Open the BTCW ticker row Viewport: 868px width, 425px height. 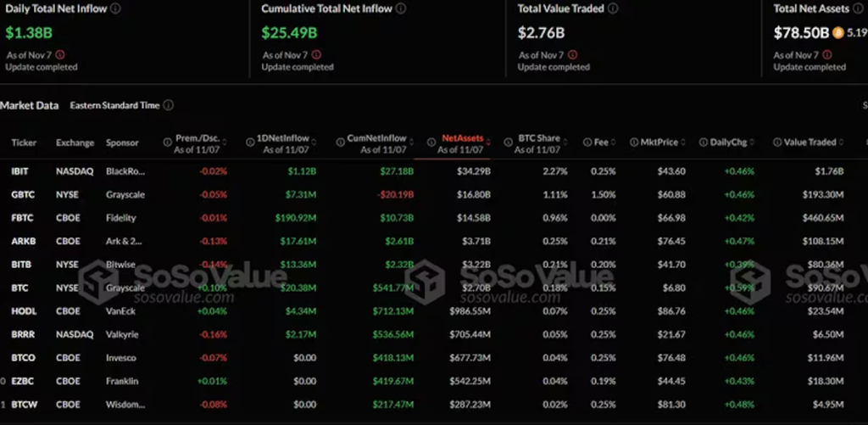coord(434,404)
